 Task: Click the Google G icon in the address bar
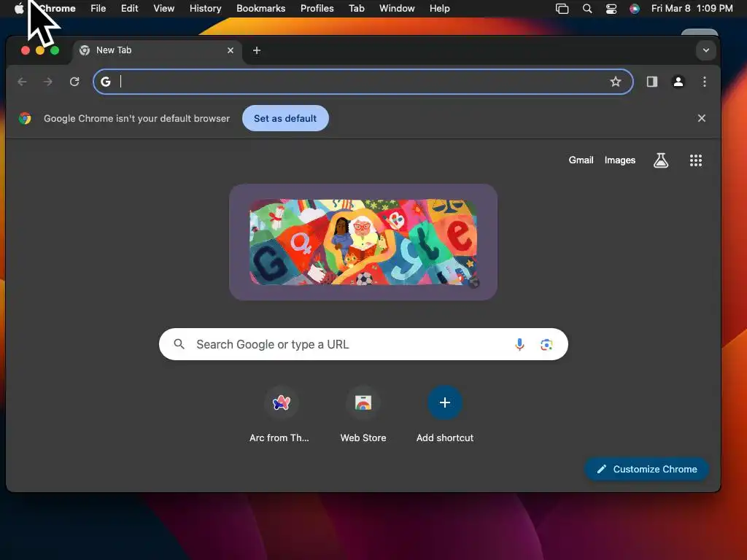click(x=105, y=82)
